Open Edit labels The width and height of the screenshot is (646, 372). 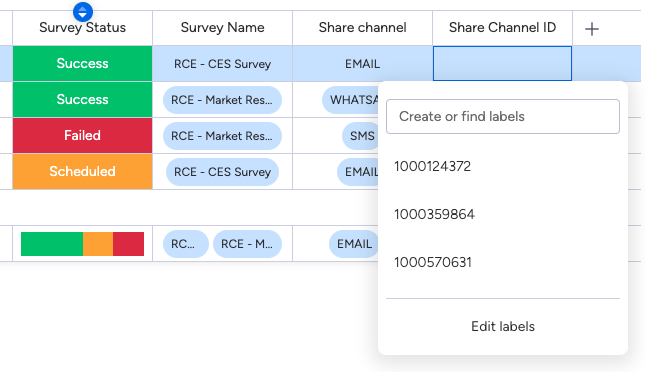pos(503,326)
